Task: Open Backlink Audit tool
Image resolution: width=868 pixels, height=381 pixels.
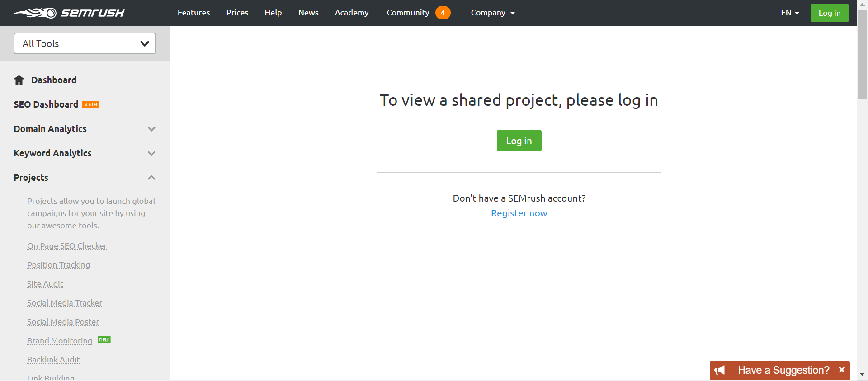Action: tap(53, 360)
